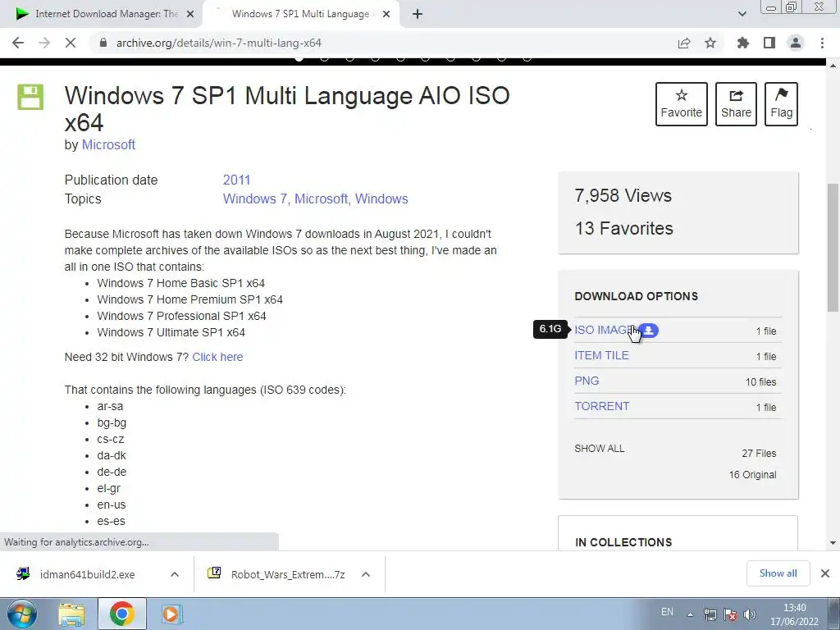
Task: Click the blue ISO image download icon
Action: click(x=648, y=331)
